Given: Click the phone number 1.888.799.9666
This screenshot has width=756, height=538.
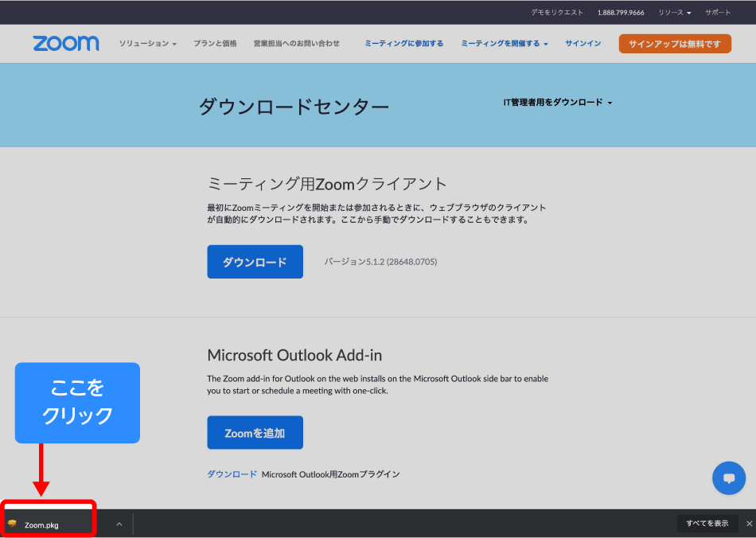Looking at the screenshot, I should click(621, 13).
